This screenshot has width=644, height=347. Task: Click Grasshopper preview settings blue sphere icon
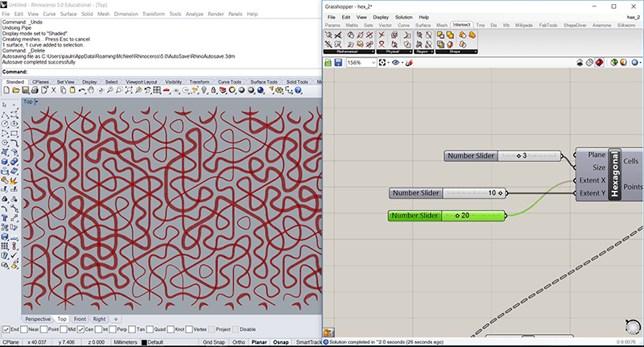pyautogui.click(x=634, y=63)
